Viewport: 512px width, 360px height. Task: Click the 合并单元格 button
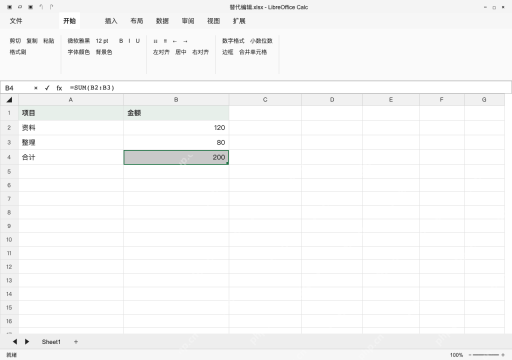(x=253, y=52)
